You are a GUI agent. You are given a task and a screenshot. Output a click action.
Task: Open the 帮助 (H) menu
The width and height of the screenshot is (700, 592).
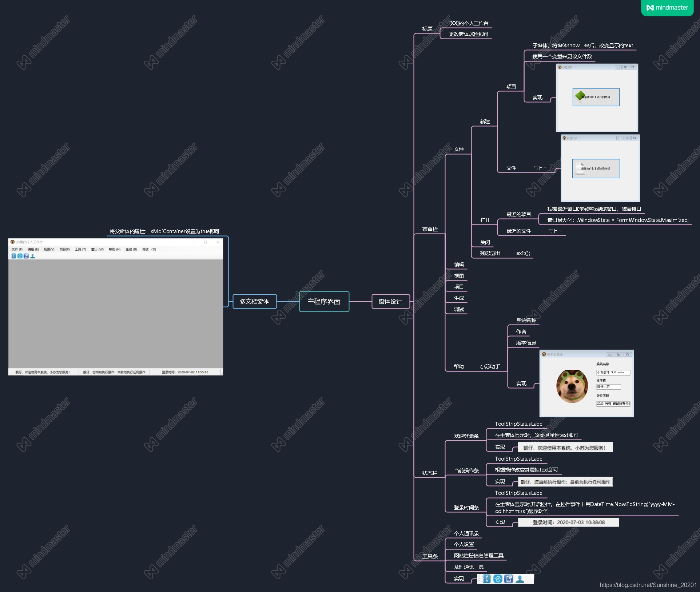[114, 250]
